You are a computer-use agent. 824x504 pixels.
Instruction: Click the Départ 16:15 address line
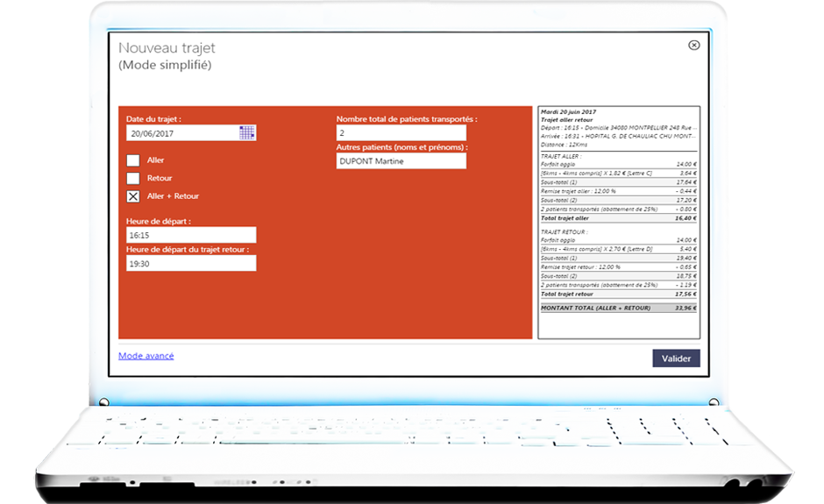pos(618,128)
